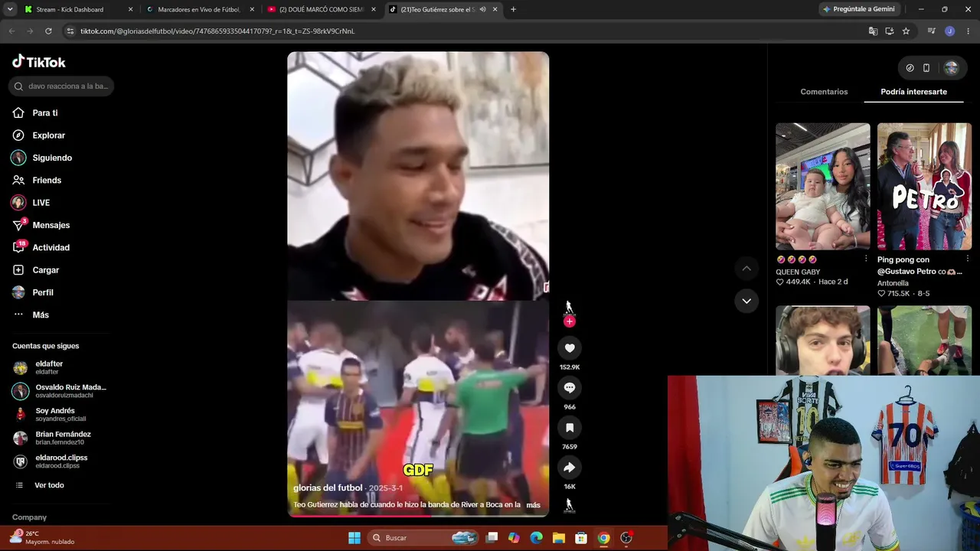
Task: Open the Osvaldo Ruiz Mada... account
Action: 60,391
